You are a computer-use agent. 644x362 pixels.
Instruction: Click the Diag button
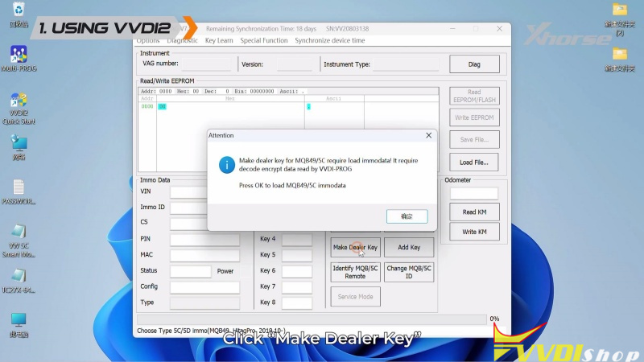tap(474, 64)
